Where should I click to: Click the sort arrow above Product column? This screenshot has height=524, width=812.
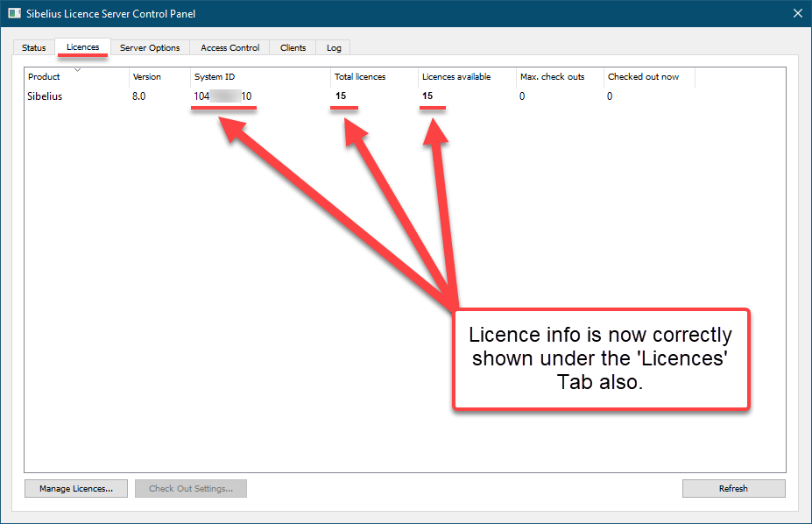77,69
